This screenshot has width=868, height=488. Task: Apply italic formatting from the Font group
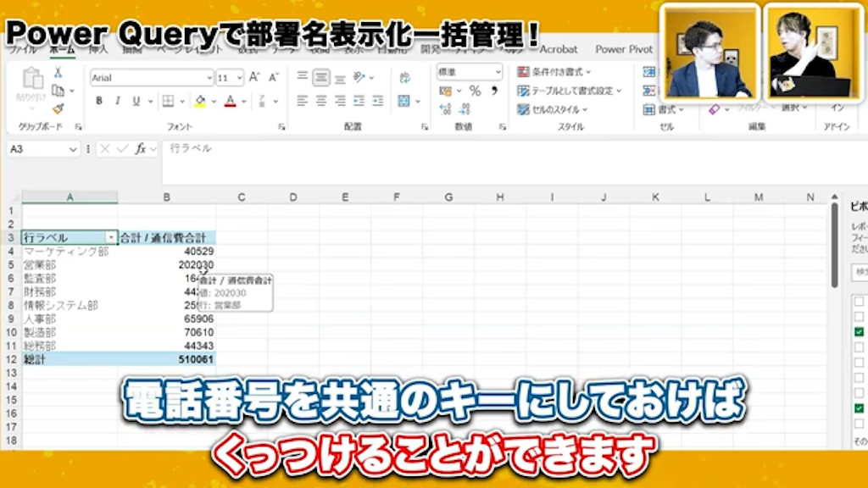(118, 100)
